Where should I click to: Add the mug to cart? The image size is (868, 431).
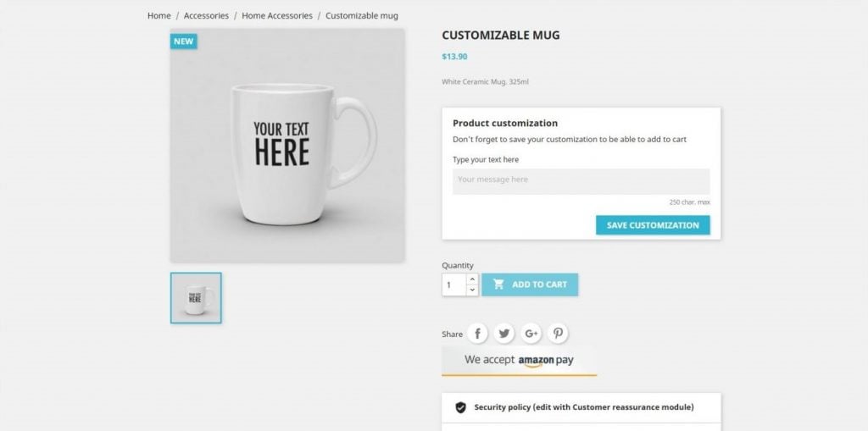pyautogui.click(x=530, y=285)
